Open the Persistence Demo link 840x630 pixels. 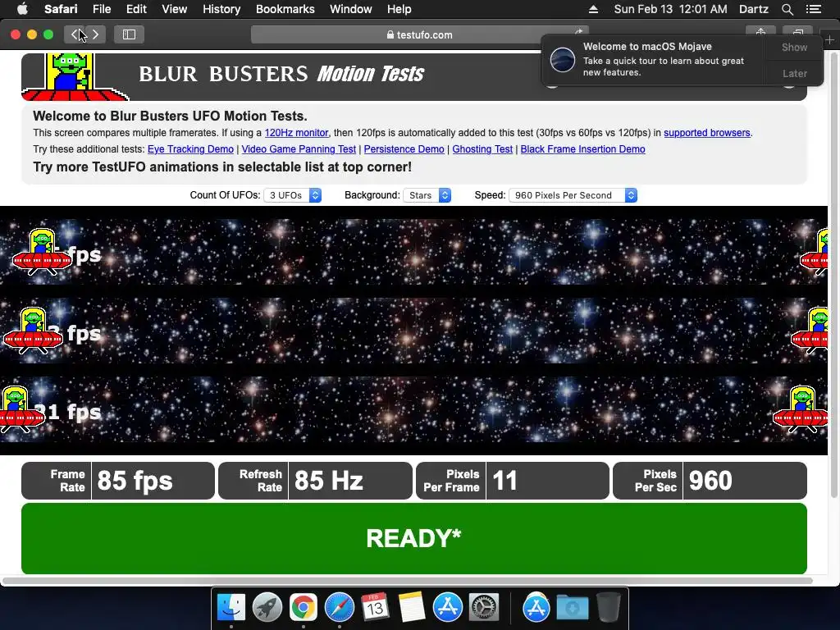pyautogui.click(x=404, y=149)
